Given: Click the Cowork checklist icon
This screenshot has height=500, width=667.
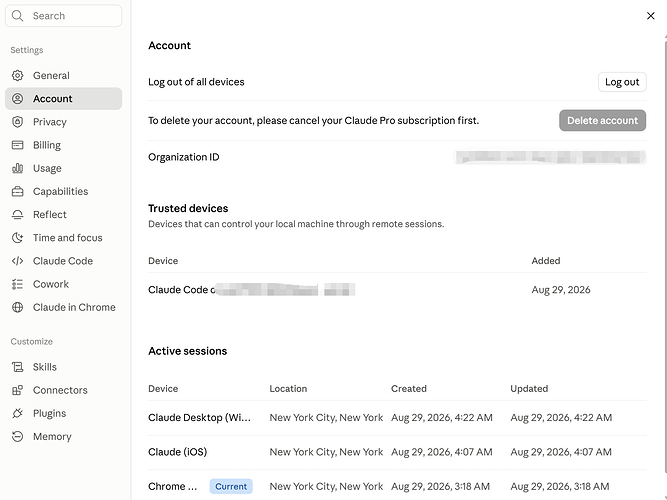Looking at the screenshot, I should [x=17, y=284].
